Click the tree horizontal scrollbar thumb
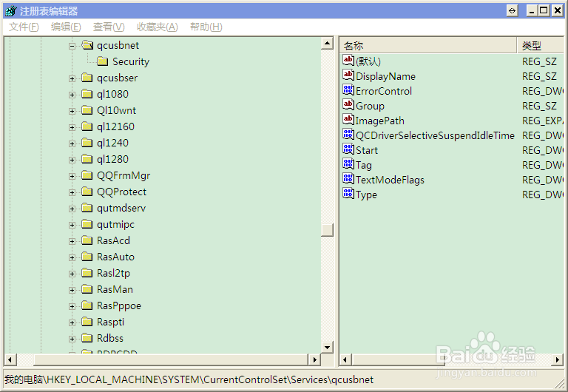The height and width of the screenshot is (392, 568). click(x=170, y=359)
